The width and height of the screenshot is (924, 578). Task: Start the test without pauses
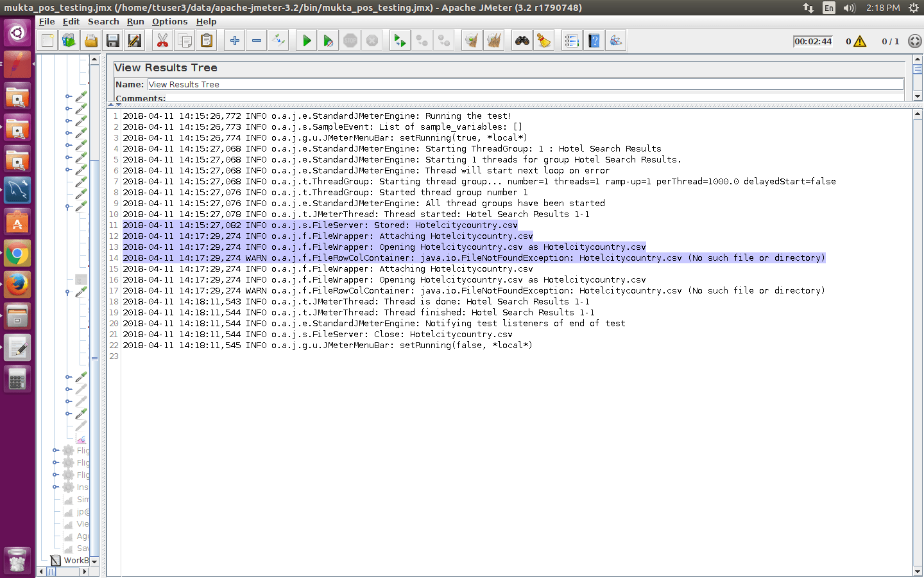(x=328, y=40)
